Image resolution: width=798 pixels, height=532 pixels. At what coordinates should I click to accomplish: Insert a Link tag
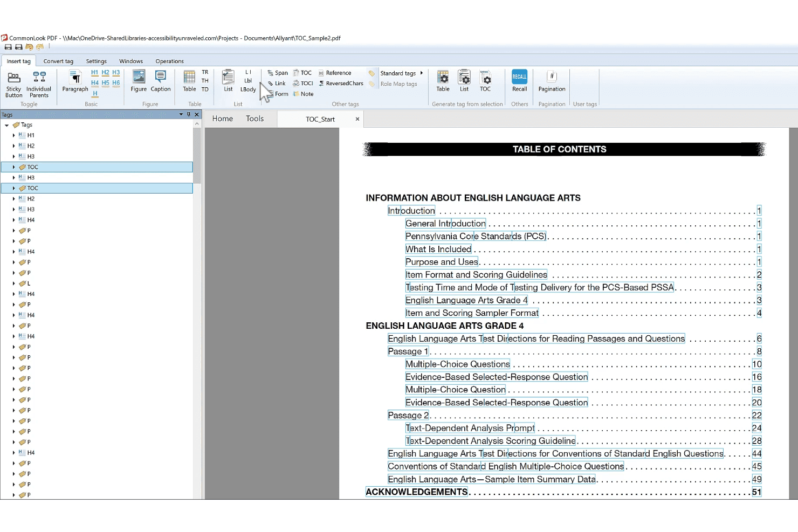tap(277, 84)
